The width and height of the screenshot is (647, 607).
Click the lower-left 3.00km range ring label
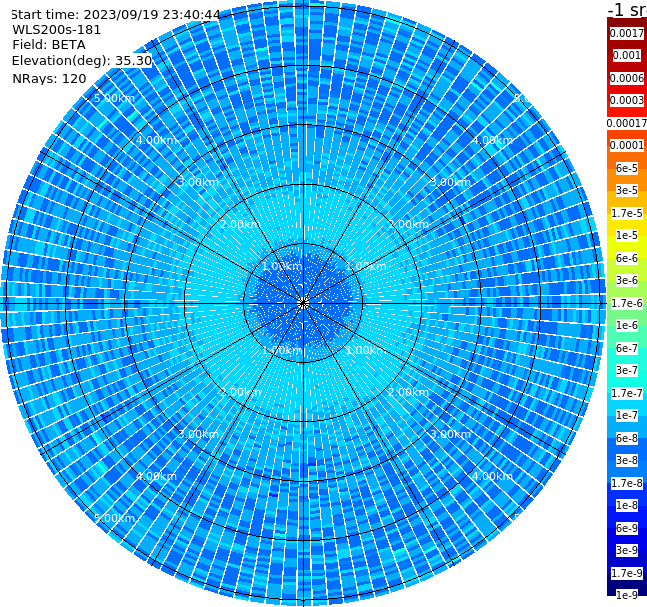pyautogui.click(x=198, y=434)
